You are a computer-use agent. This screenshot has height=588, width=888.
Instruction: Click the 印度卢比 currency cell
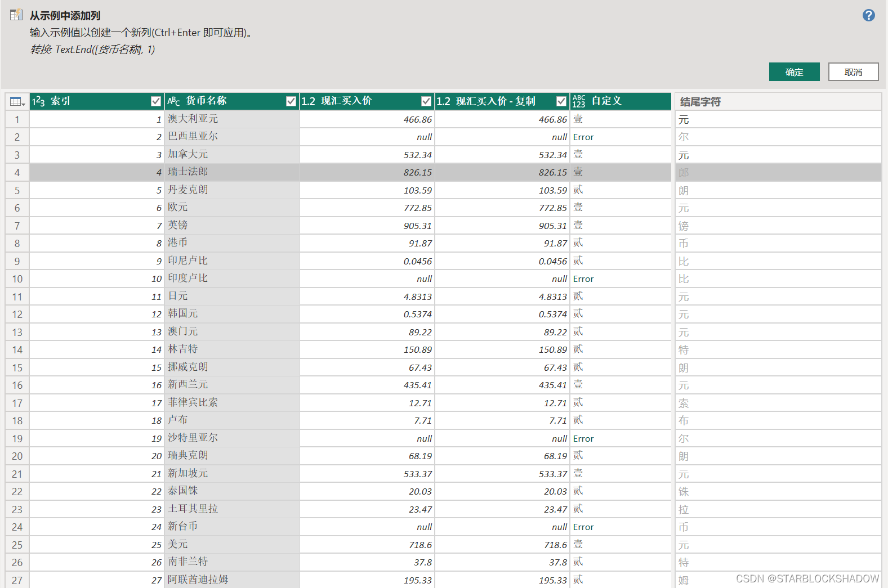coord(232,279)
